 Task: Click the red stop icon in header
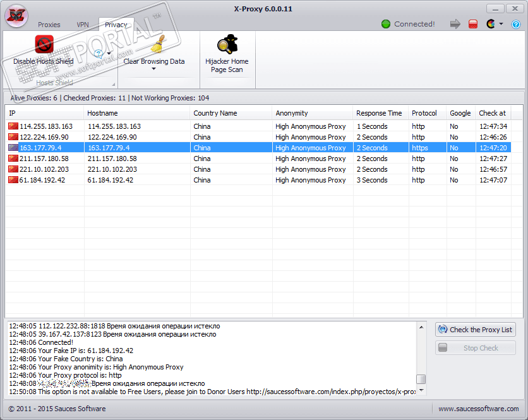click(x=473, y=24)
